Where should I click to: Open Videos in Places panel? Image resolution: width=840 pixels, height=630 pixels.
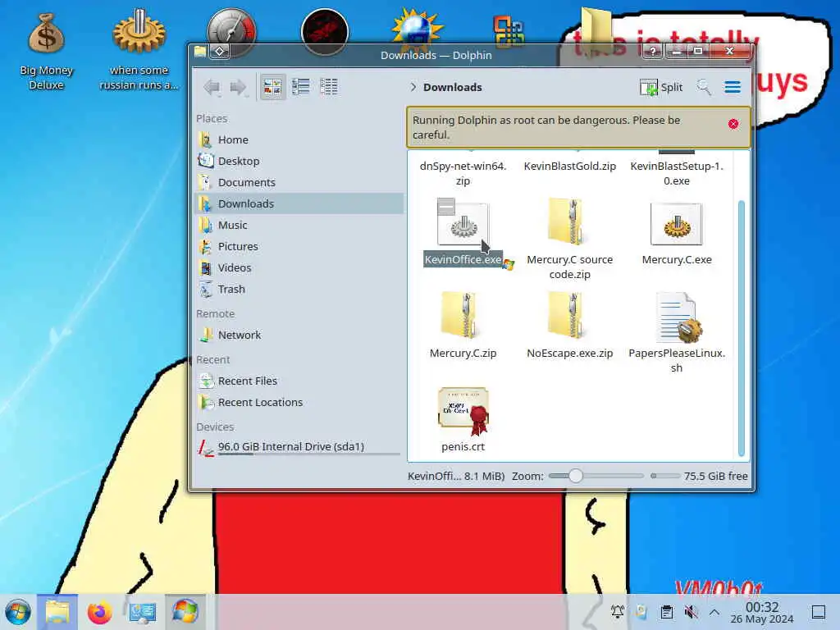tap(299, 268)
